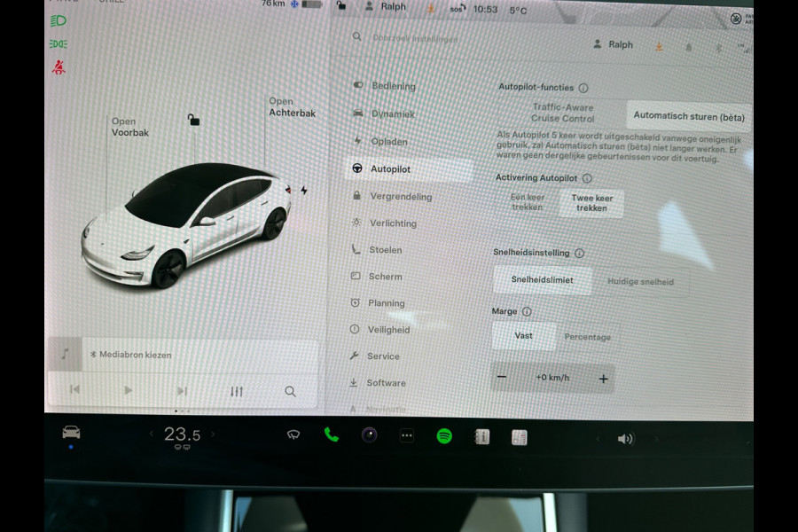Viewport: 798px width, 532px height.
Task: Tap the temperature 23.5 to open climate options
Action: 184,434
